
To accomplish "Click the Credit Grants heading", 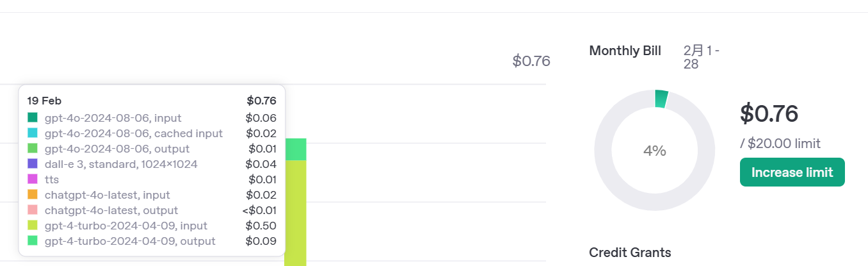I will click(630, 253).
